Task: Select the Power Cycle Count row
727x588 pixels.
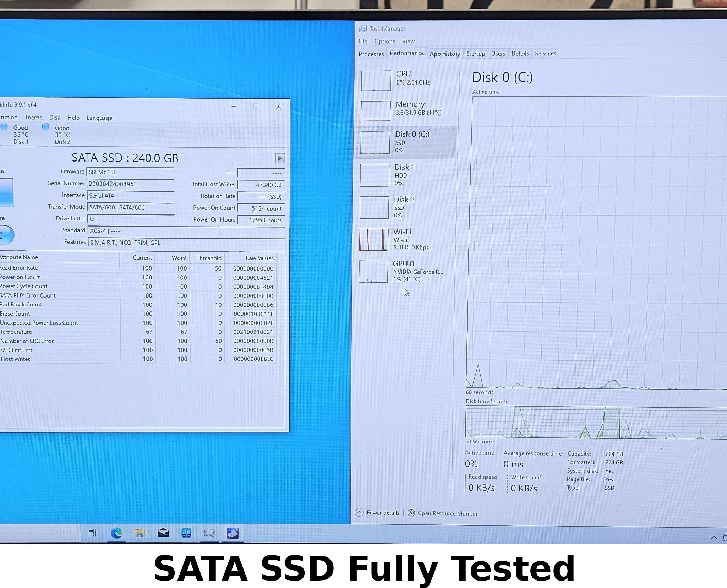Action: (x=138, y=287)
